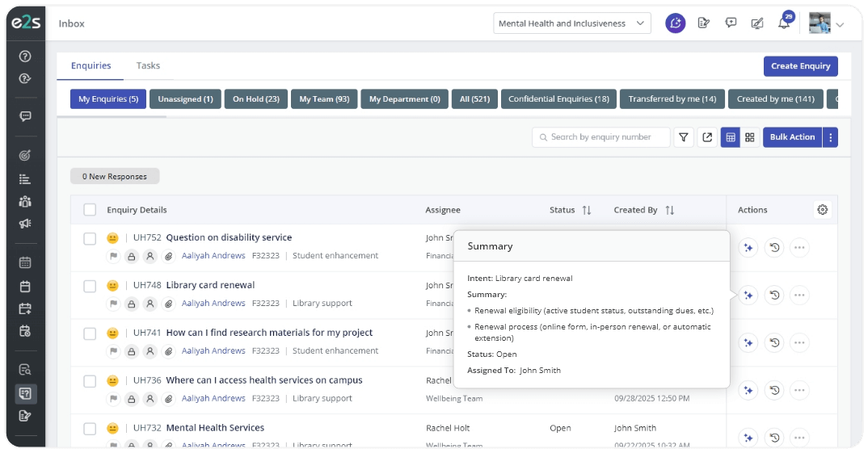This screenshot has width=868, height=453.
Task: Select the Enquiries tab
Action: point(91,65)
